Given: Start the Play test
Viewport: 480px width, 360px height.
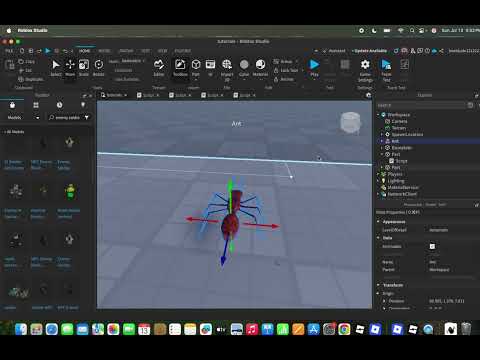Looking at the screenshot, I should (x=314, y=68).
